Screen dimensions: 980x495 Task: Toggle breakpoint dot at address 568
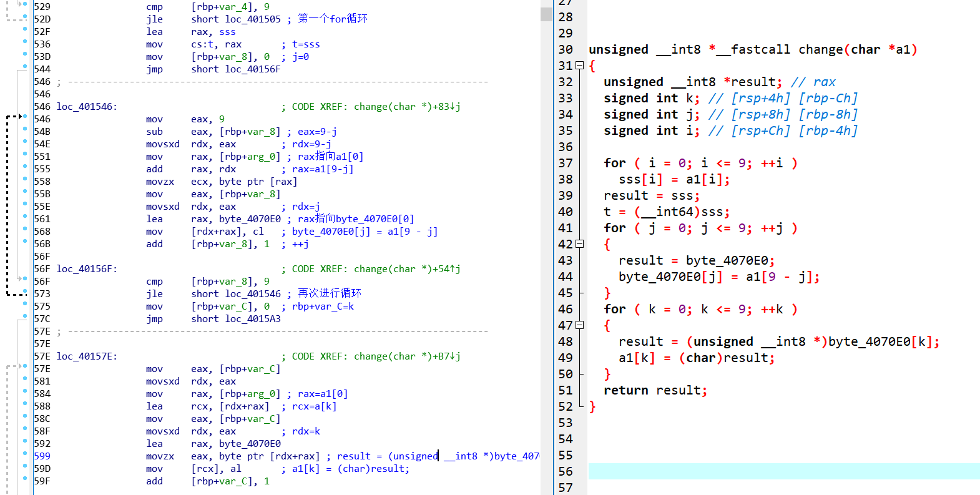[25, 228]
